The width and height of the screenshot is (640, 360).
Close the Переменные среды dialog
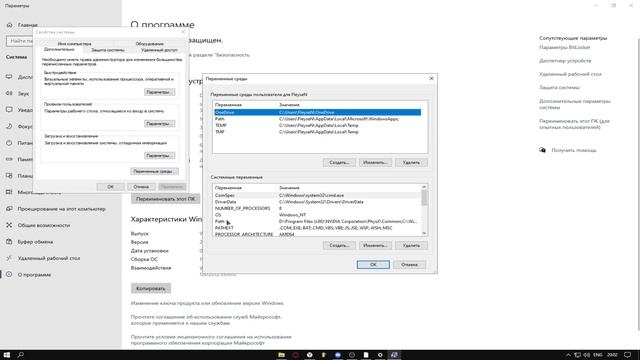[x=431, y=78]
